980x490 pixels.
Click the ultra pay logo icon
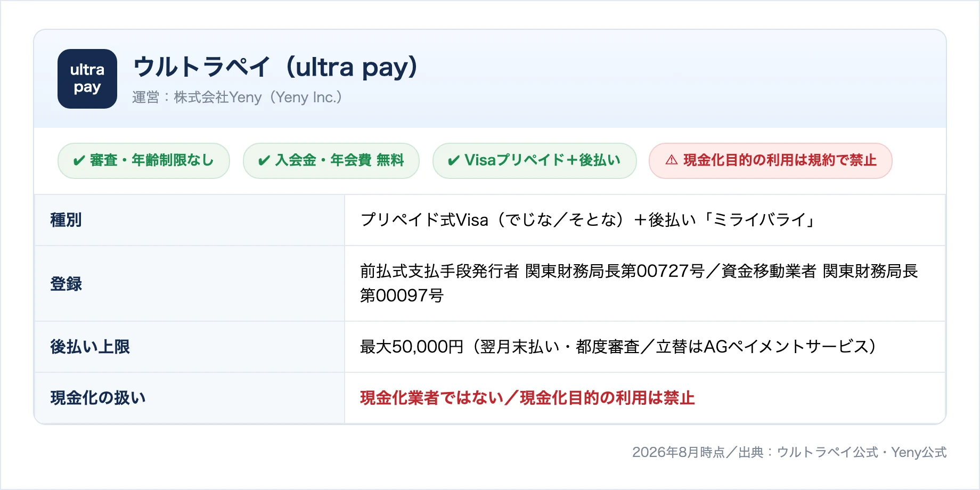click(87, 79)
